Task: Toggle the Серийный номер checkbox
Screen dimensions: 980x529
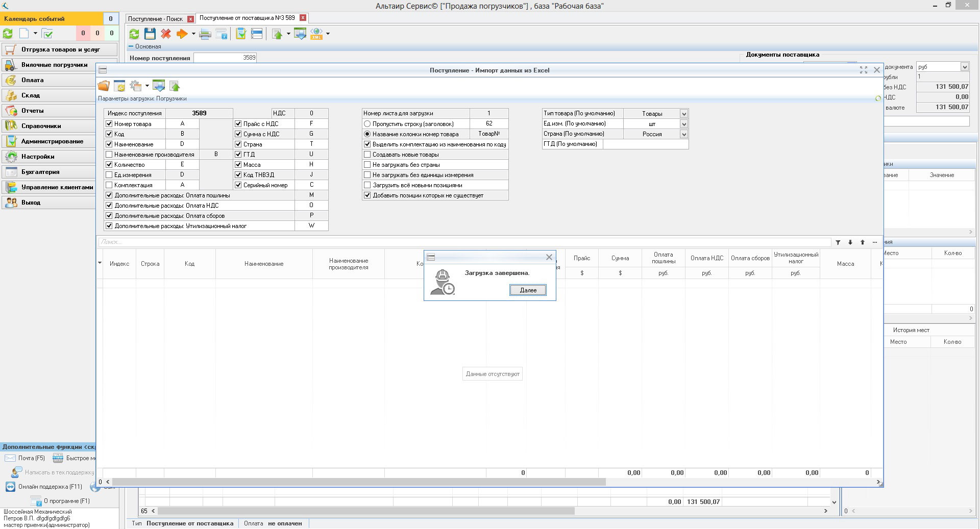Action: tap(238, 185)
